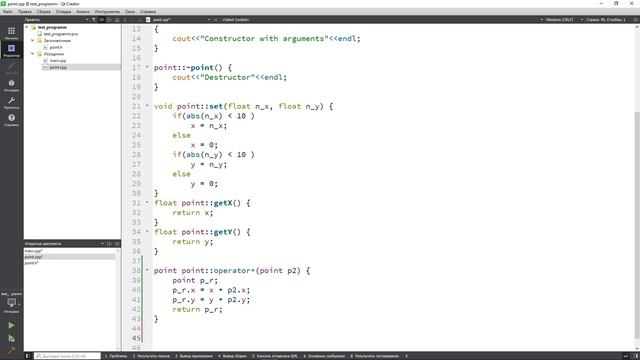Fold the point::set function at line 21

tap(147, 106)
